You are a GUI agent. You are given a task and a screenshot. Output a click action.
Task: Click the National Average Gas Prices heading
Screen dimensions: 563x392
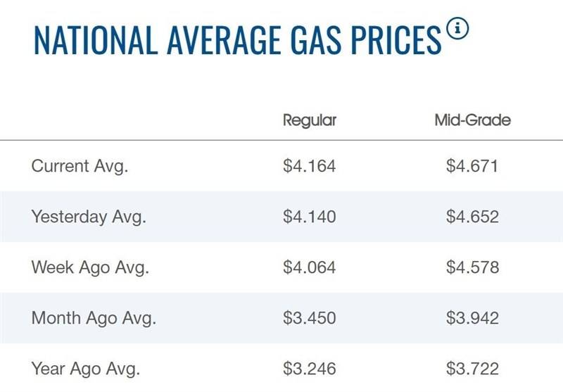point(237,40)
